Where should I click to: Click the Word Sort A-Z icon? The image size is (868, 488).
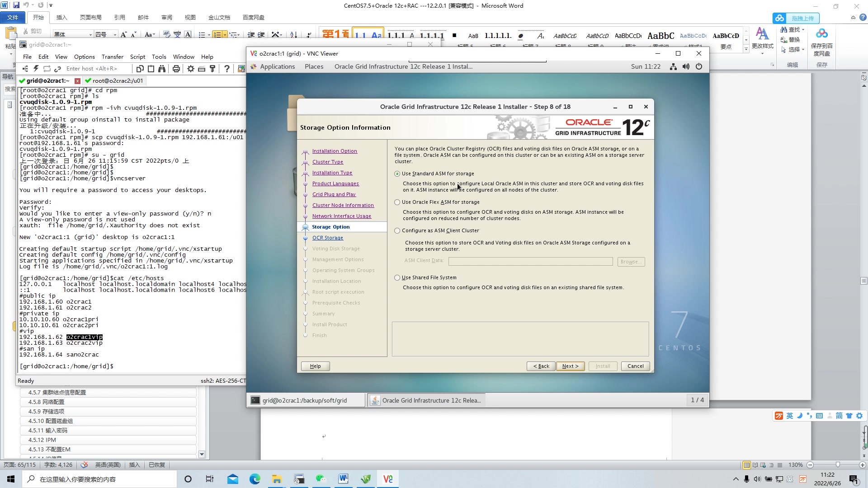point(293,34)
